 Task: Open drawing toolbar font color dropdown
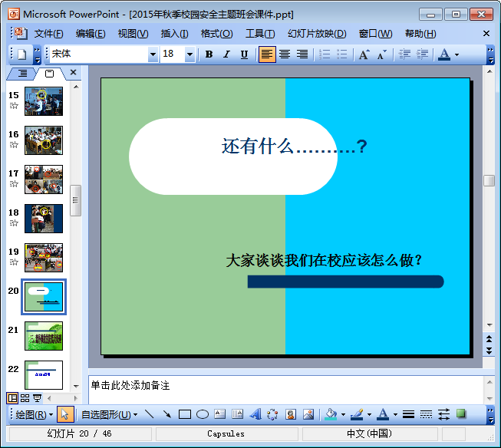(x=395, y=415)
